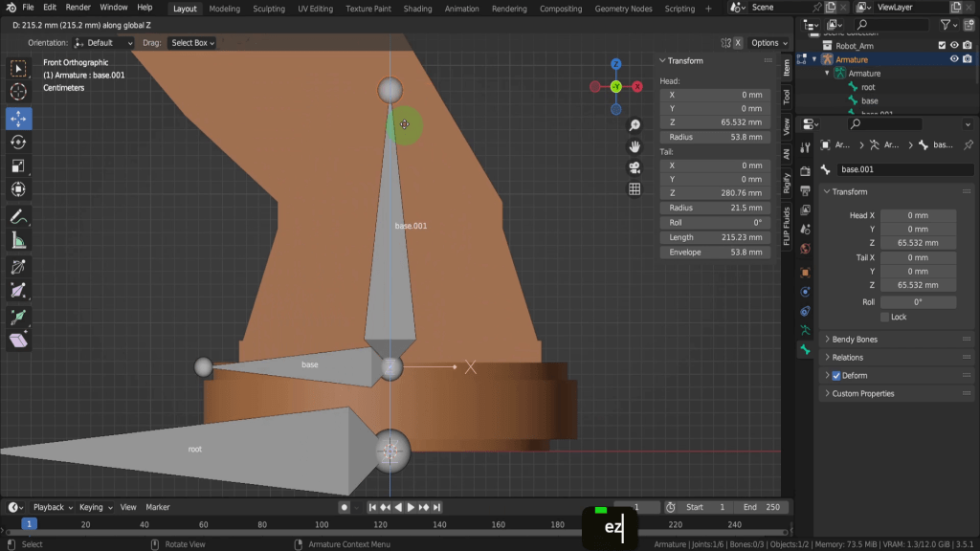Disable the Deform checkbox
This screenshot has width=980, height=551.
tap(835, 376)
